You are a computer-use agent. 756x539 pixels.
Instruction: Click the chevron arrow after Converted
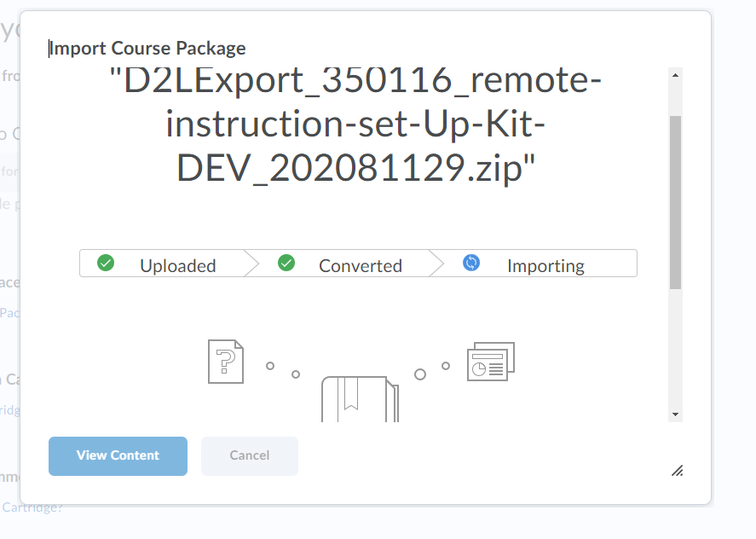436,264
